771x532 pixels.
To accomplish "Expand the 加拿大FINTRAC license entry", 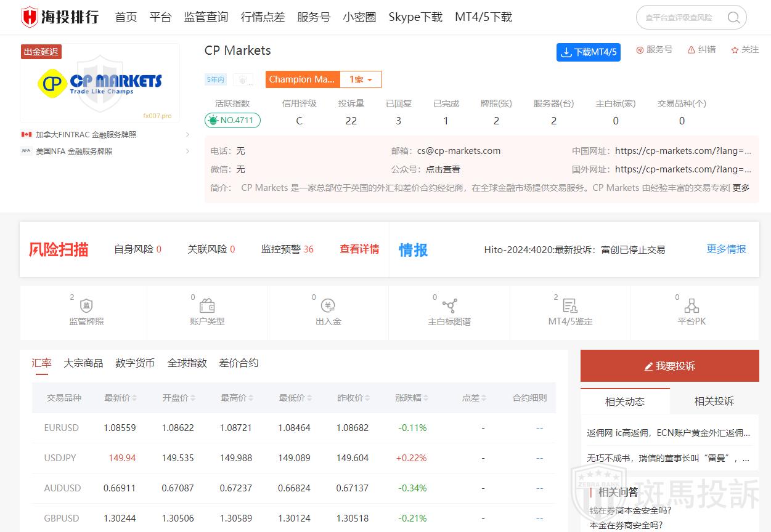I will pyautogui.click(x=187, y=134).
